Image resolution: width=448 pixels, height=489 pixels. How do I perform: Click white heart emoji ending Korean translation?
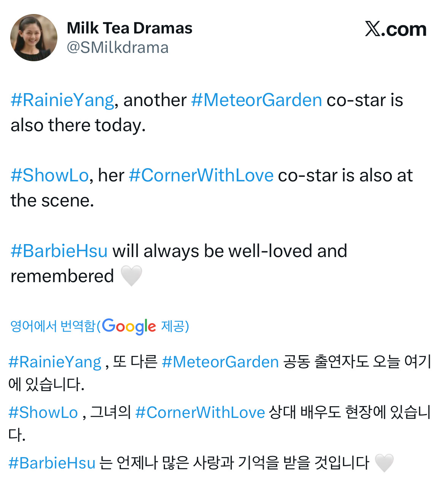tap(384, 463)
